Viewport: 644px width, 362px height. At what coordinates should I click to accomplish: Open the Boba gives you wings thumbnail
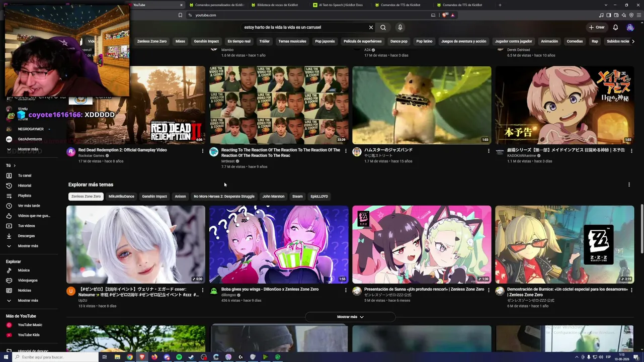pyautogui.click(x=279, y=244)
